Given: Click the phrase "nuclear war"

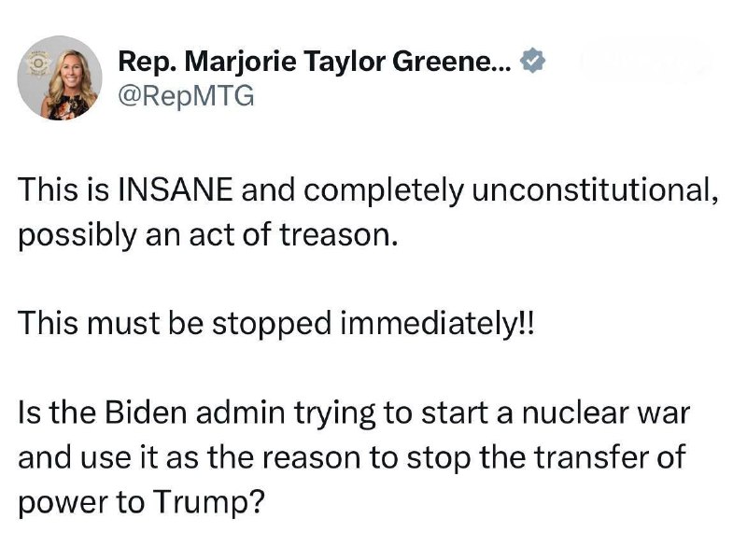Looking at the screenshot, I should click(x=606, y=413).
